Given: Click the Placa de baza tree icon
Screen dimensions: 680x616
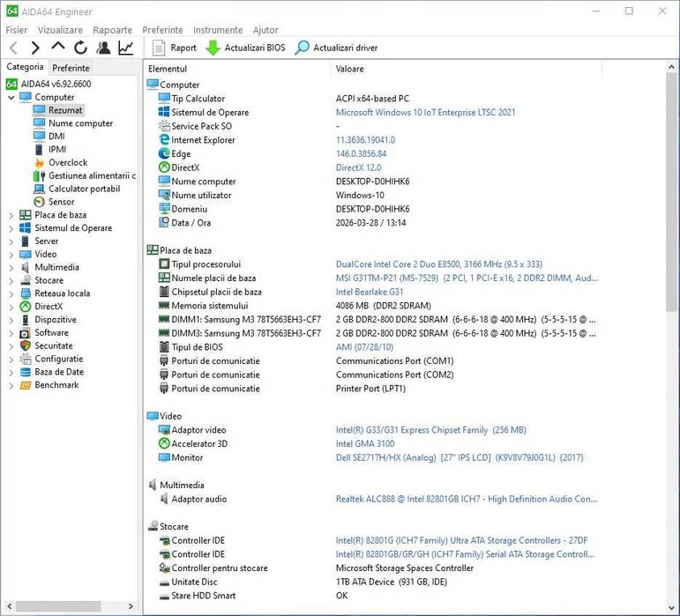Looking at the screenshot, I should [26, 215].
